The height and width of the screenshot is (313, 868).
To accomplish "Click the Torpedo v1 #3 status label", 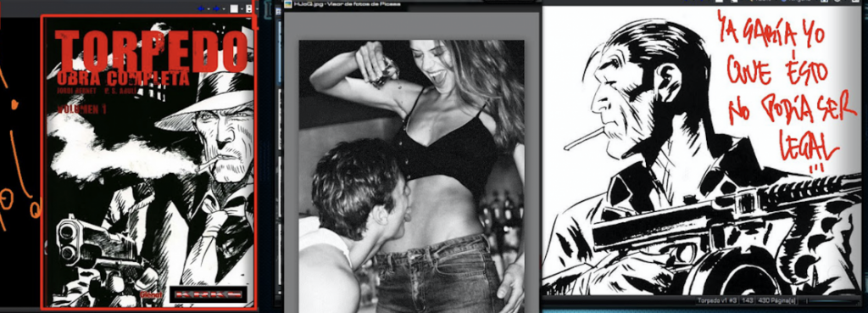I will pos(717,301).
